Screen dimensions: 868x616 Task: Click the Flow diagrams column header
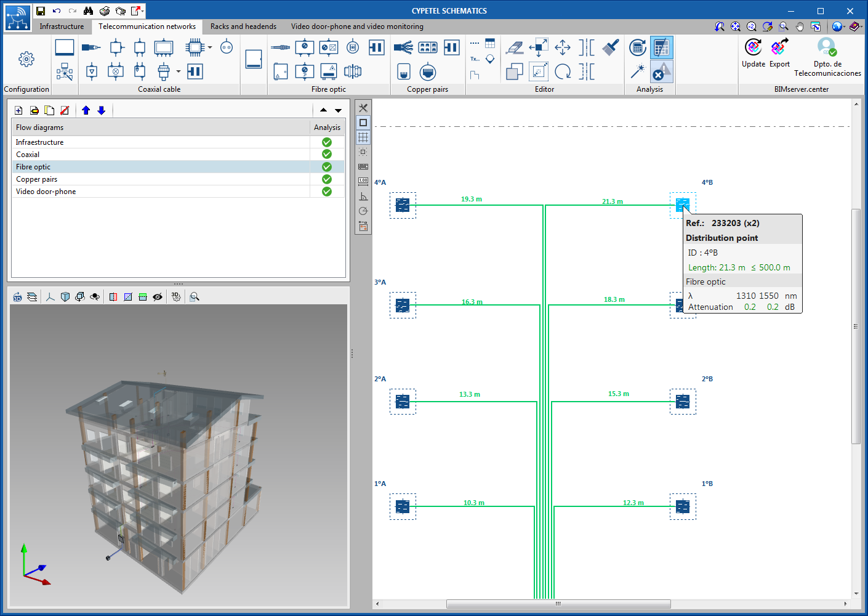pyautogui.click(x=161, y=128)
